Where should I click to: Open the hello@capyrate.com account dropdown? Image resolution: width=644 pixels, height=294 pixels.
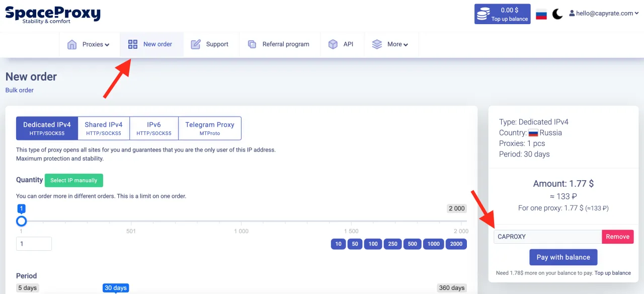604,14
